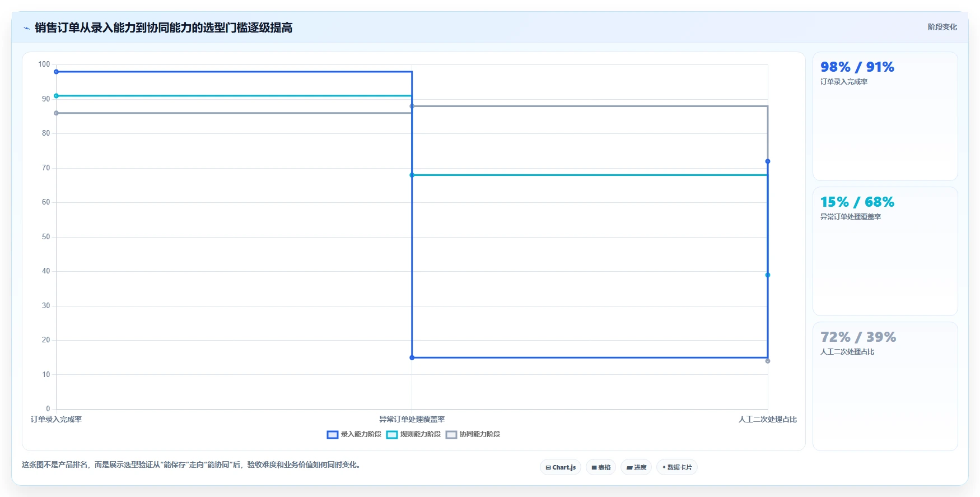980x497 pixels.
Task: Click the small icon before the dashboard title
Action: tap(26, 28)
